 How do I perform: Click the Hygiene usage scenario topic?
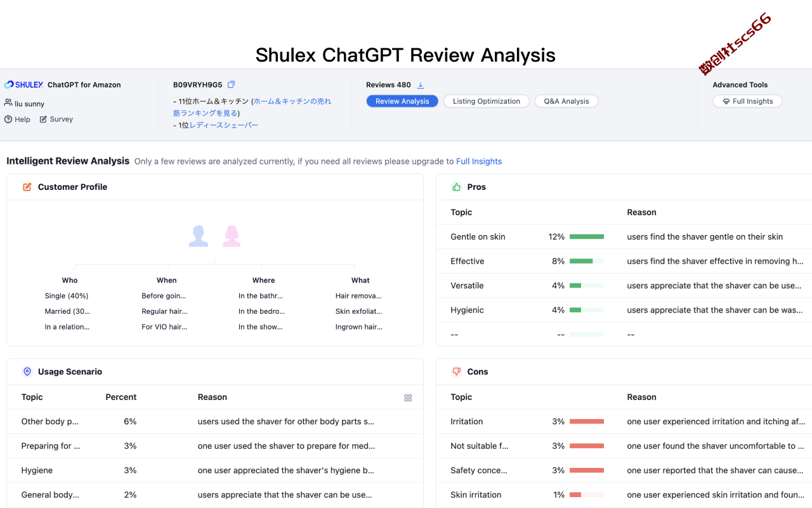[37, 471]
